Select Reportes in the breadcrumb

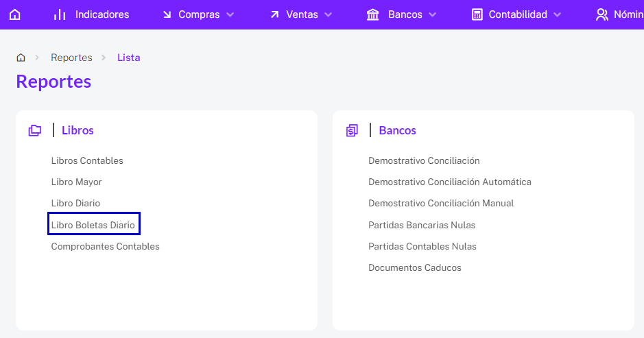[x=71, y=58]
